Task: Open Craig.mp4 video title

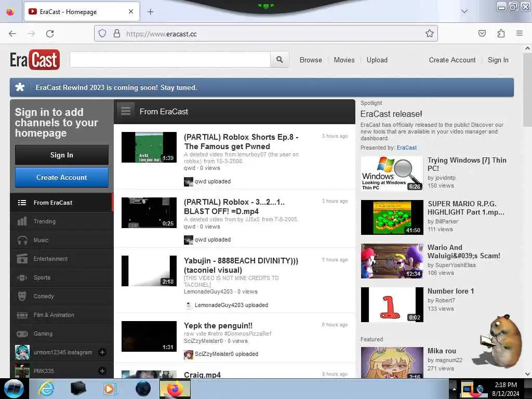Action: tap(202, 375)
